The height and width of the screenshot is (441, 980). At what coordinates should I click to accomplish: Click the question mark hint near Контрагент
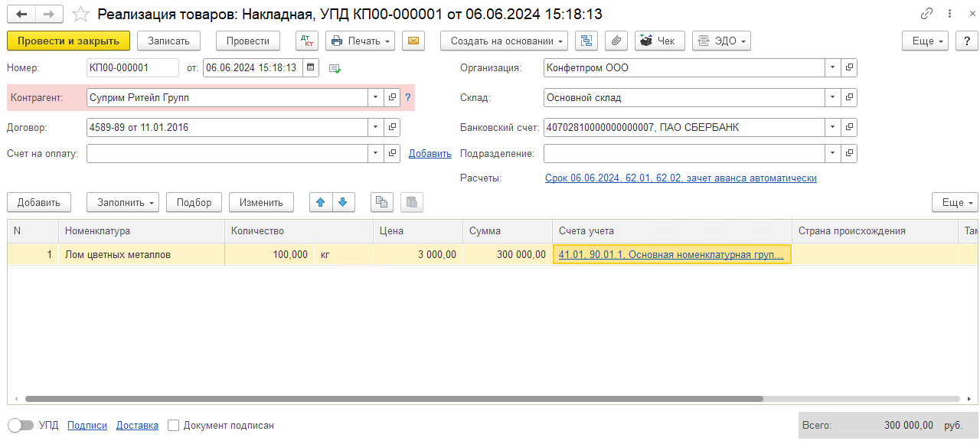click(x=408, y=97)
